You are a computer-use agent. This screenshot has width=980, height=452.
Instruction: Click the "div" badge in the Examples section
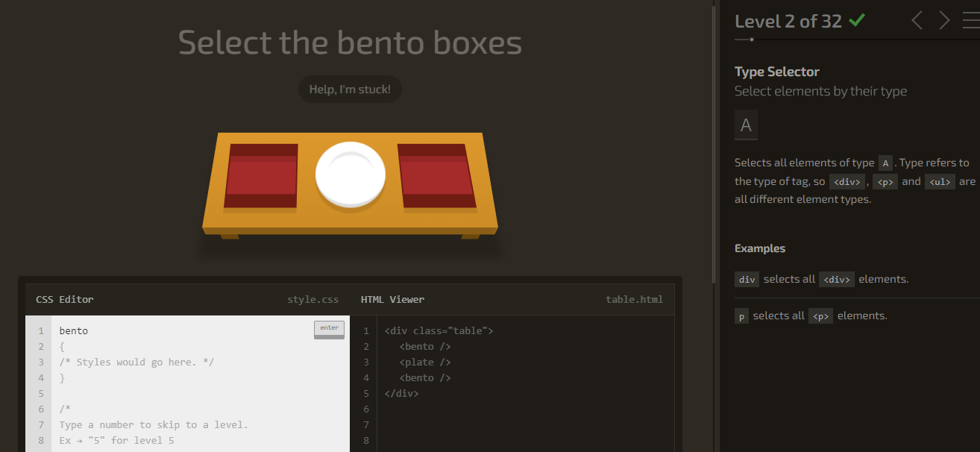click(747, 279)
